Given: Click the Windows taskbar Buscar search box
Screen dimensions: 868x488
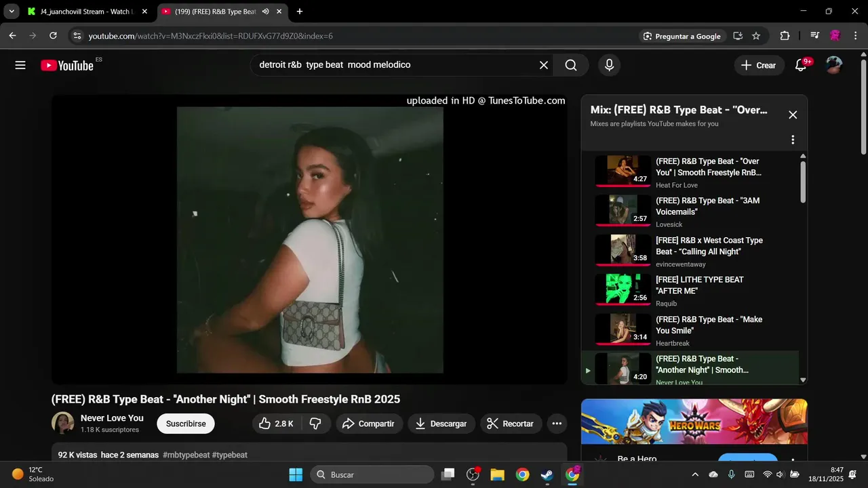Looking at the screenshot, I should (x=372, y=474).
